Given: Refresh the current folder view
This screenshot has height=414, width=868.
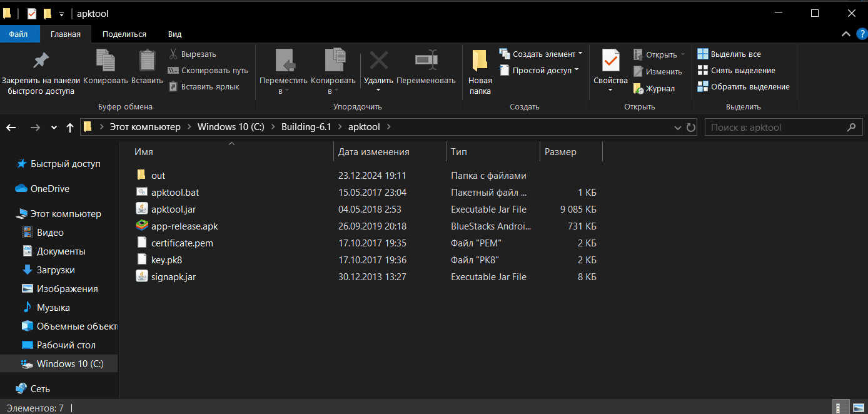Looking at the screenshot, I should point(691,128).
